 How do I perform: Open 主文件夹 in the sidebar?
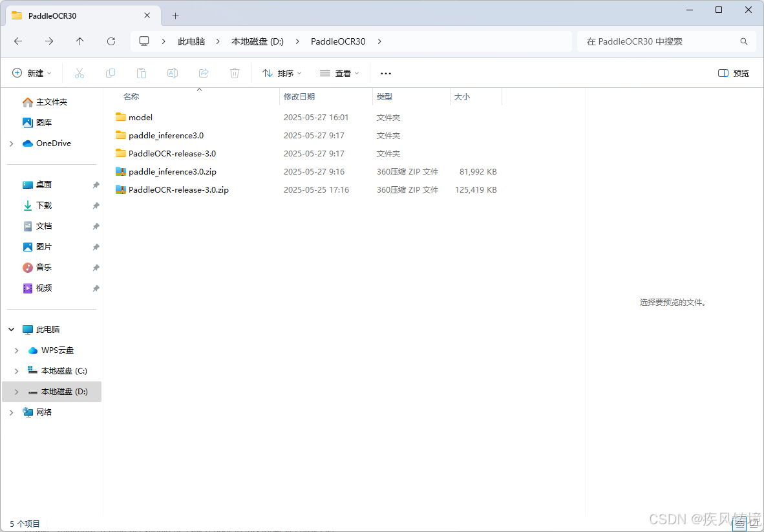pos(45,102)
